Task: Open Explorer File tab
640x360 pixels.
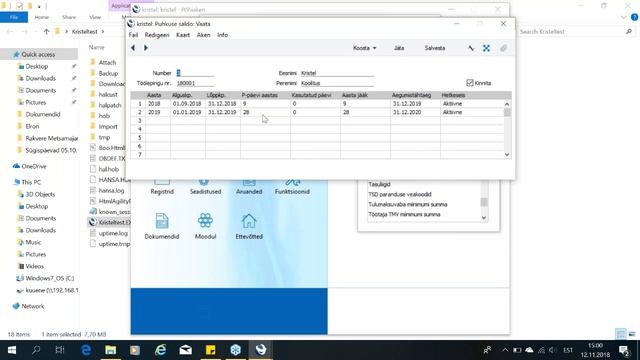Action: (14, 17)
